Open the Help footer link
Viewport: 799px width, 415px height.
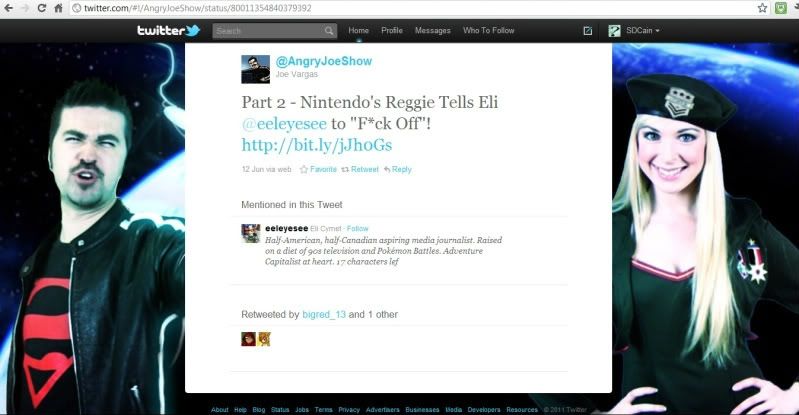(x=241, y=409)
